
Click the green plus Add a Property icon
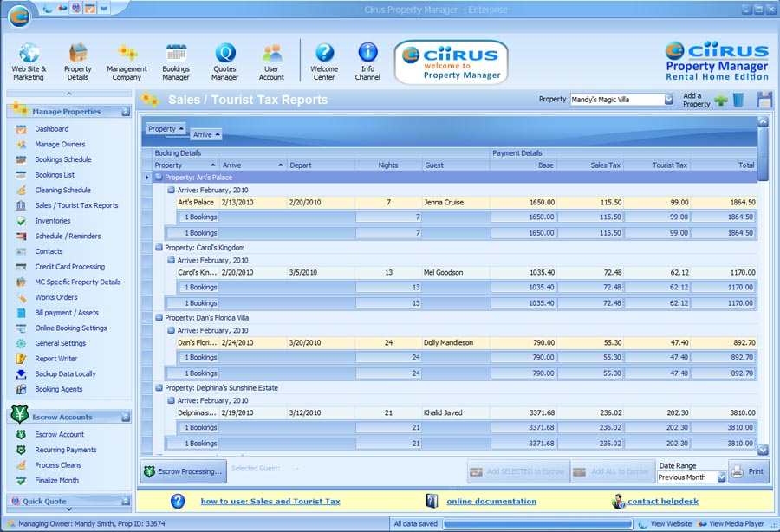click(x=721, y=100)
